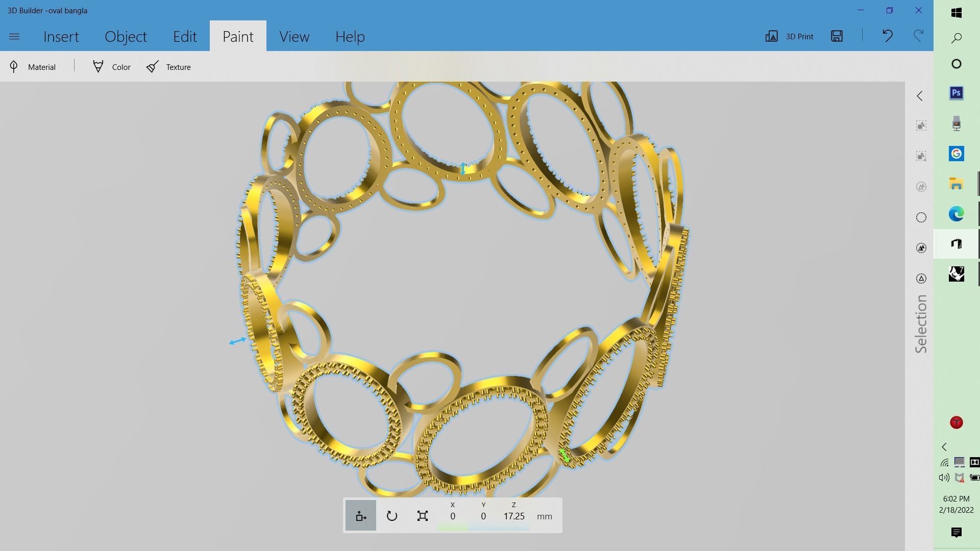The width and height of the screenshot is (980, 551).
Task: Choose the Texture paint tool
Action: pyautogui.click(x=168, y=67)
